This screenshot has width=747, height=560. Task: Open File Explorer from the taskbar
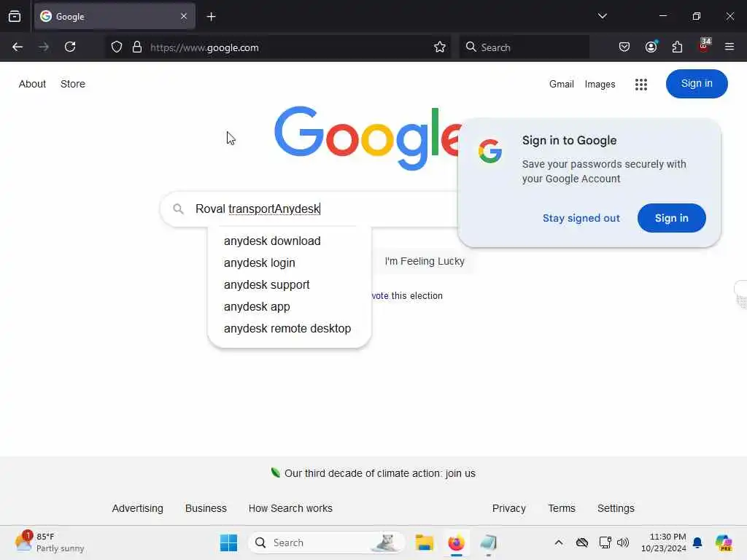(424, 542)
